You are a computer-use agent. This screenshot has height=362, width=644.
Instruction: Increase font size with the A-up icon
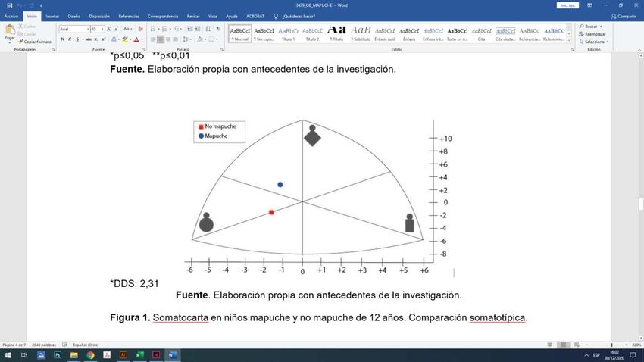click(109, 29)
